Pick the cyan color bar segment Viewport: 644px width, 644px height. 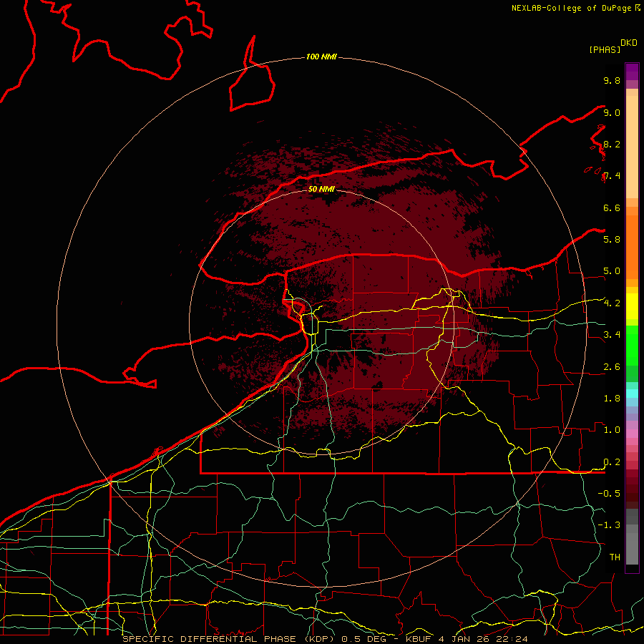click(x=632, y=394)
